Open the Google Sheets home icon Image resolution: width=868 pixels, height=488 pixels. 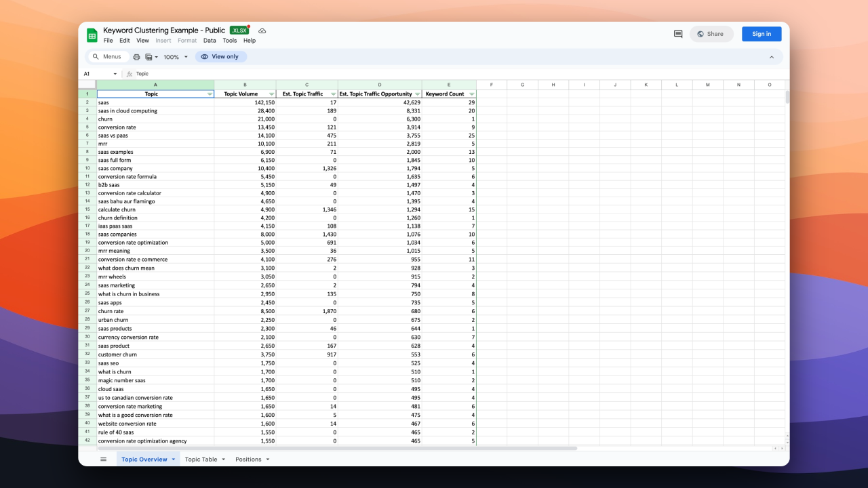point(92,35)
